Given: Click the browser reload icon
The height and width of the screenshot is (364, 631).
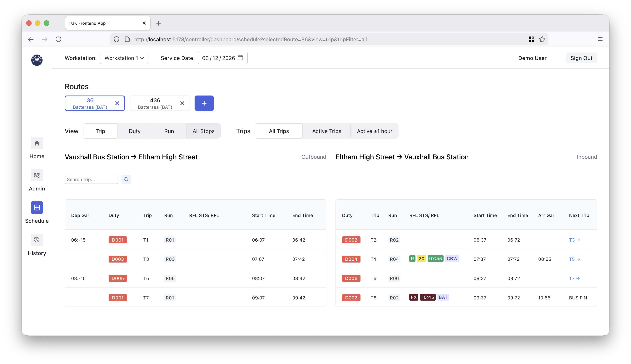Looking at the screenshot, I should 58,39.
